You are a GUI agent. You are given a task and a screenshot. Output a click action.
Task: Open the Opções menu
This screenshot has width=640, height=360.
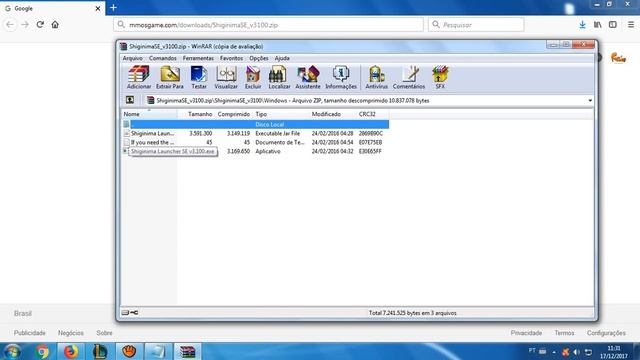pos(259,58)
